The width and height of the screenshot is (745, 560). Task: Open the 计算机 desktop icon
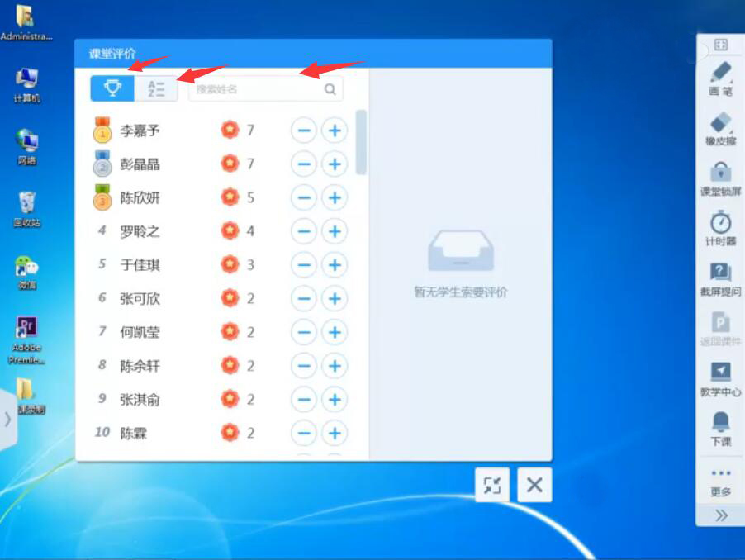26,86
